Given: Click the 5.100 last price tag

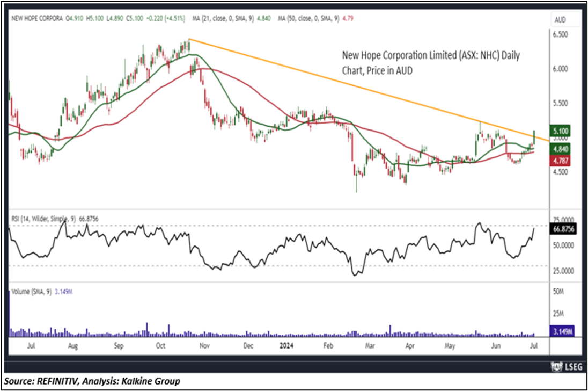Looking at the screenshot, I should pos(561,131).
